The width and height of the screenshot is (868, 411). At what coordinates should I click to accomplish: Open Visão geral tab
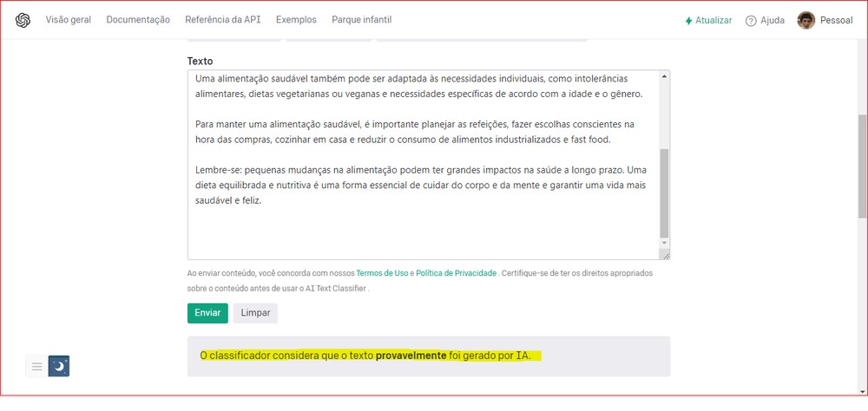coord(69,20)
